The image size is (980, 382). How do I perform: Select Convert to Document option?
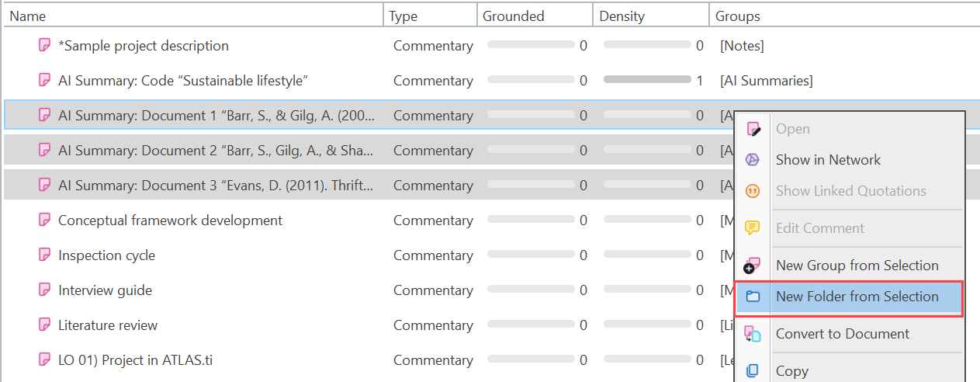click(842, 334)
